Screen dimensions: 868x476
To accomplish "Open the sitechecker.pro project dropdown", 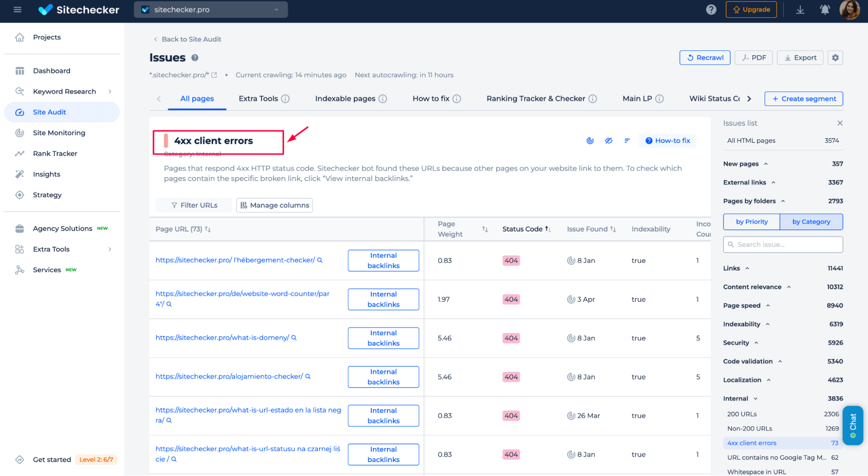I will (x=211, y=10).
